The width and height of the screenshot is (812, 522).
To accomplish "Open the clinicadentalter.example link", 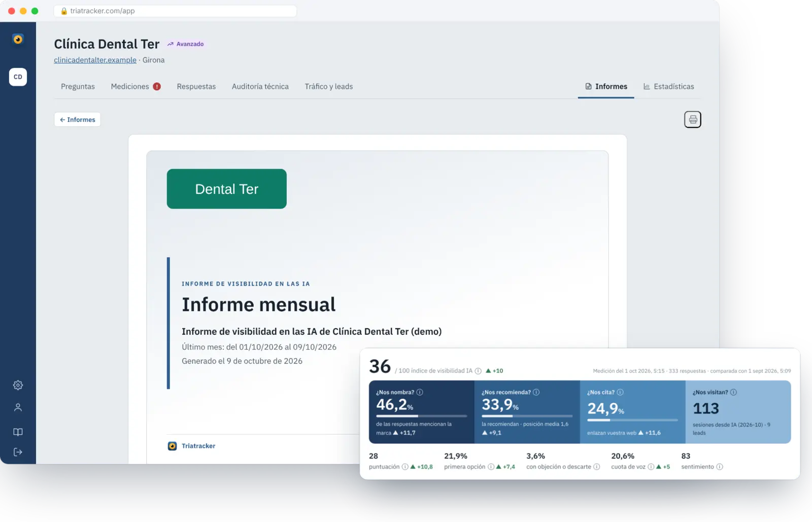I will point(95,60).
